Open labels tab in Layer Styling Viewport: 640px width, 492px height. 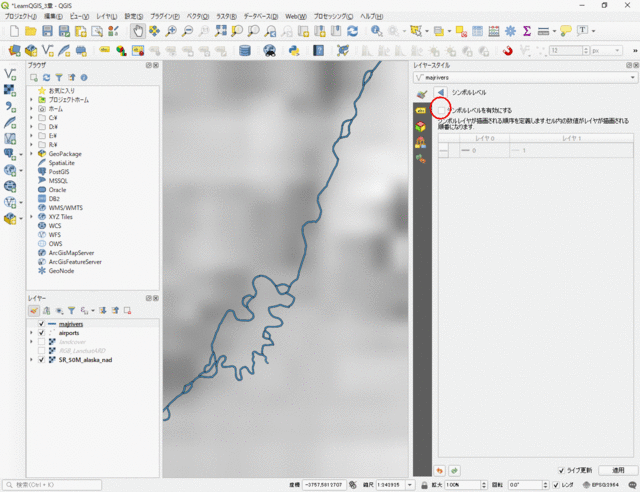[x=421, y=111]
